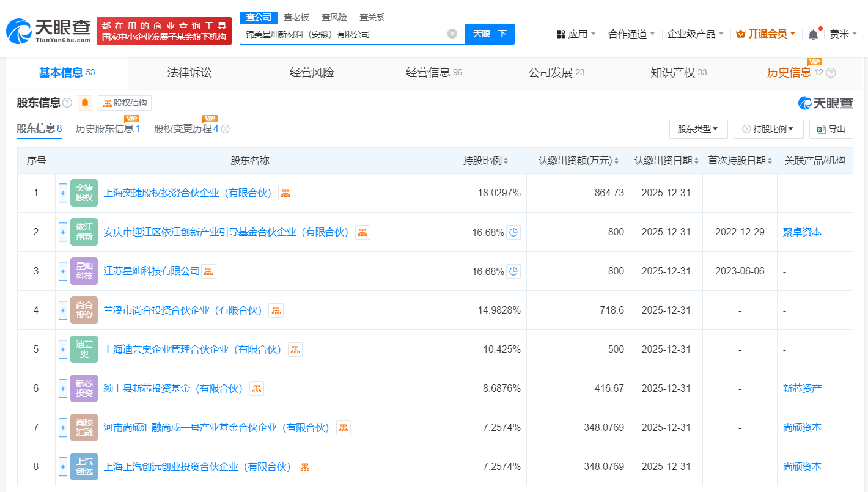The height and width of the screenshot is (492, 868).
Task: Click the help icon next to 股东信息 title
Action: [67, 103]
